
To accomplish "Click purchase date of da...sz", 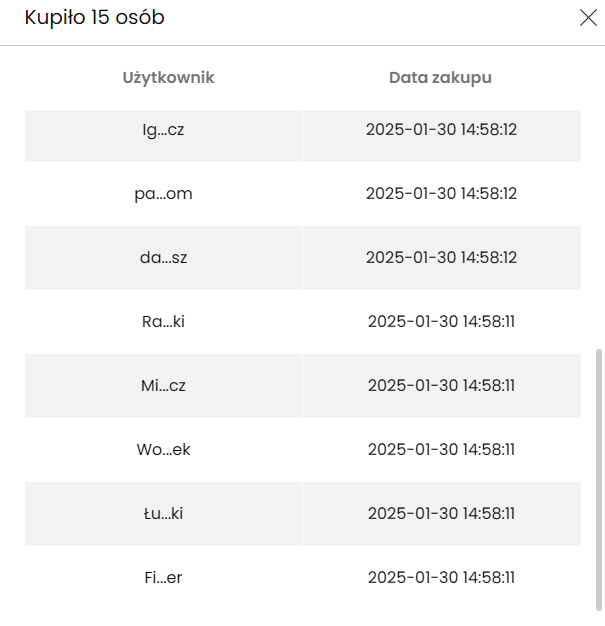I will tap(441, 257).
